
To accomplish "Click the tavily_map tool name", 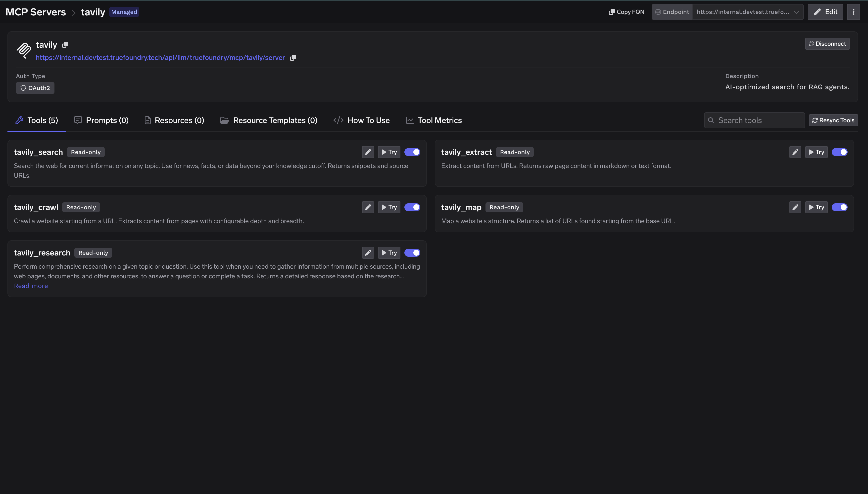I will tap(461, 207).
